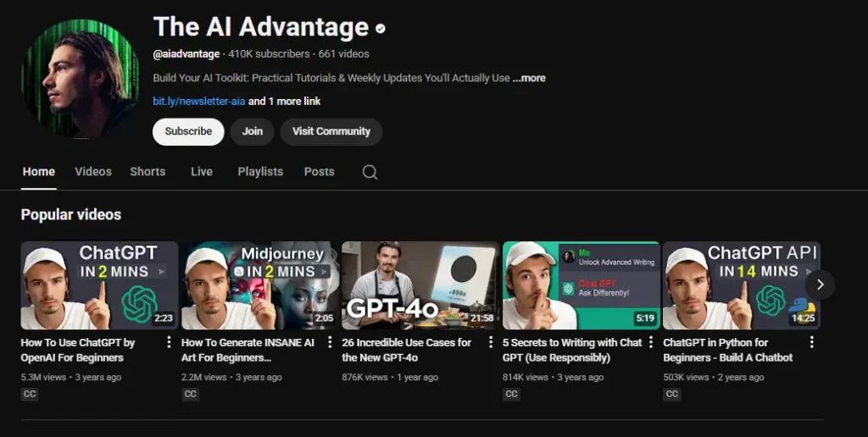Click the '410K subscribers' text

pos(269,54)
